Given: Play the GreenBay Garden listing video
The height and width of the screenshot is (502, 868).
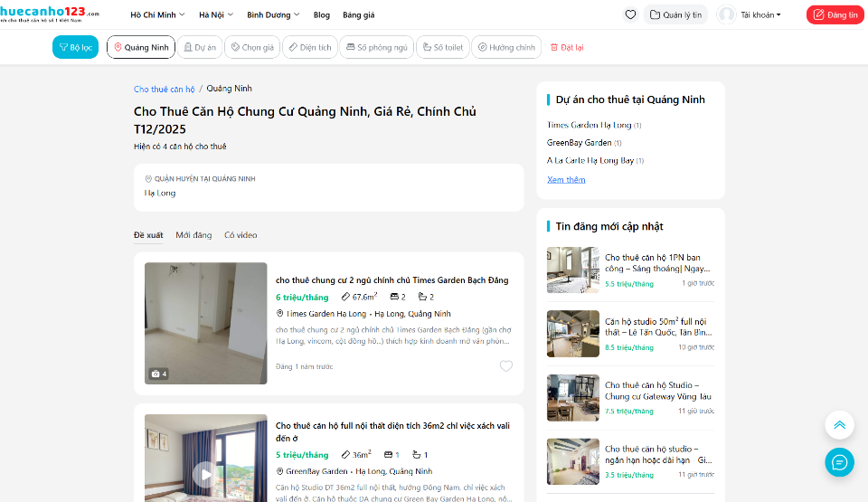Looking at the screenshot, I should click(206, 473).
